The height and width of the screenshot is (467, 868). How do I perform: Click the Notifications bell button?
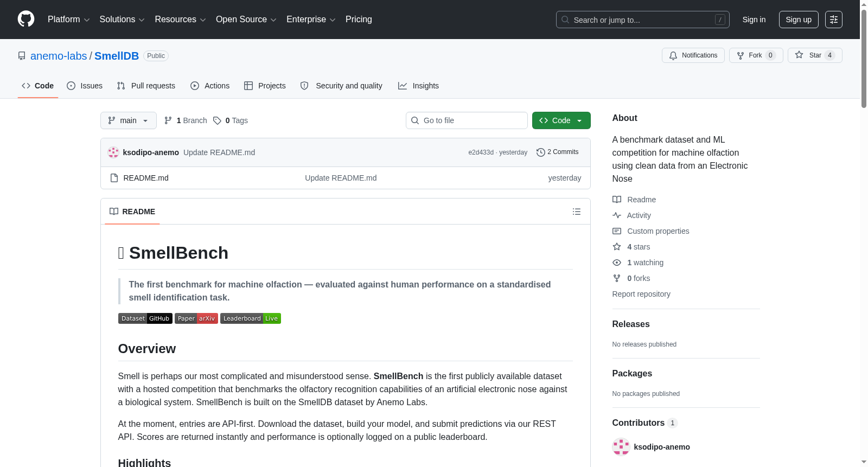click(x=693, y=55)
